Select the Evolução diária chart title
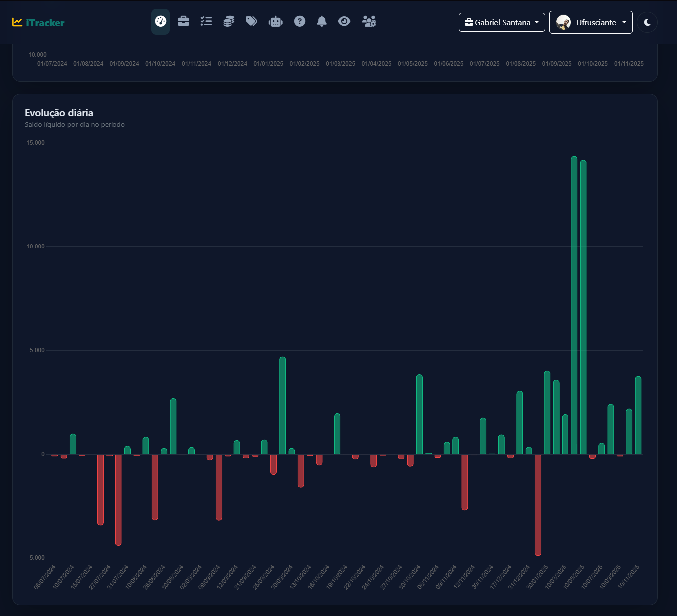The image size is (677, 616). tap(59, 113)
